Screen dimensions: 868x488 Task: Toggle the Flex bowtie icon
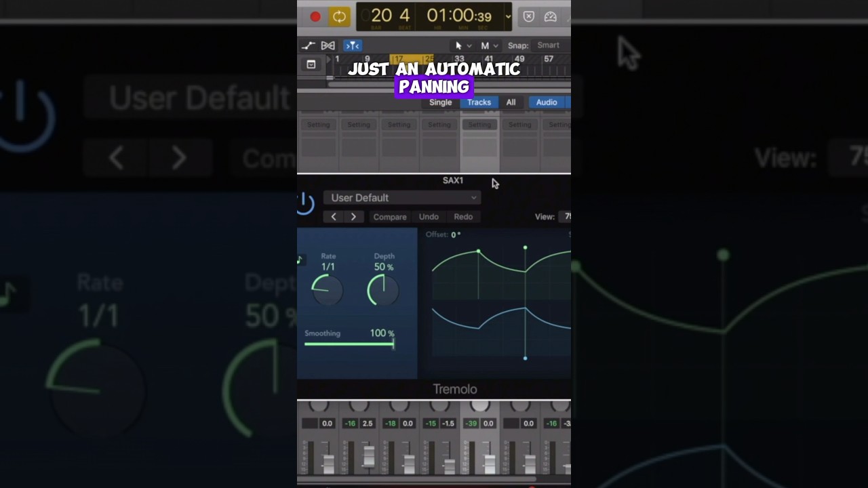[328, 45]
